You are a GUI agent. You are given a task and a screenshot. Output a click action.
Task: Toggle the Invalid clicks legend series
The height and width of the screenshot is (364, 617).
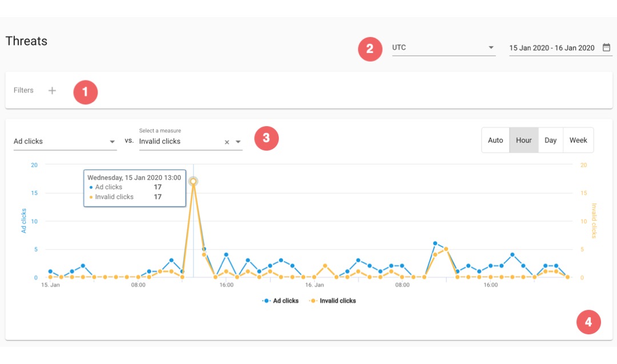[332, 301]
